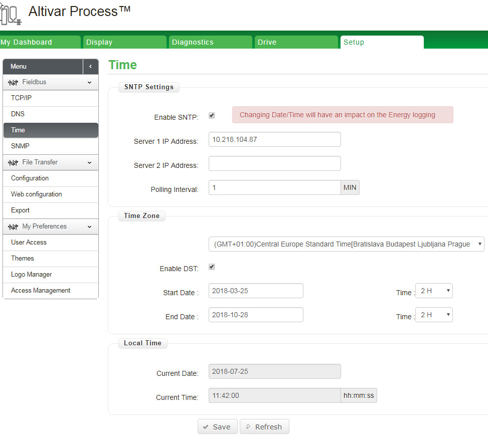Open the End Date time dropdown
This screenshot has width=488, height=448.
[434, 315]
